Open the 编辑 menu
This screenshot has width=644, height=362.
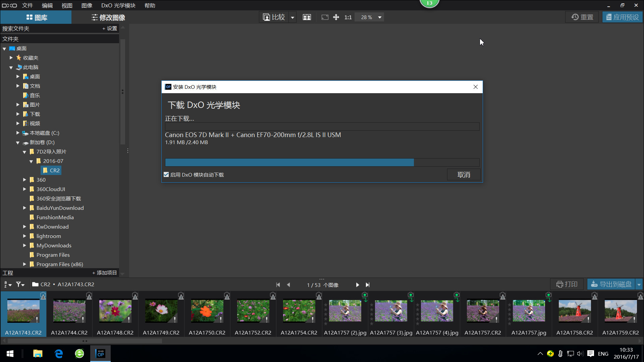[47, 5]
